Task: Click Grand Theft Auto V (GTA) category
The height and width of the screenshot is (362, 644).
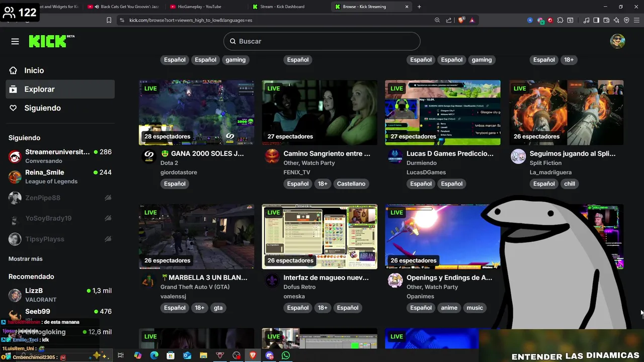Action: (195, 287)
